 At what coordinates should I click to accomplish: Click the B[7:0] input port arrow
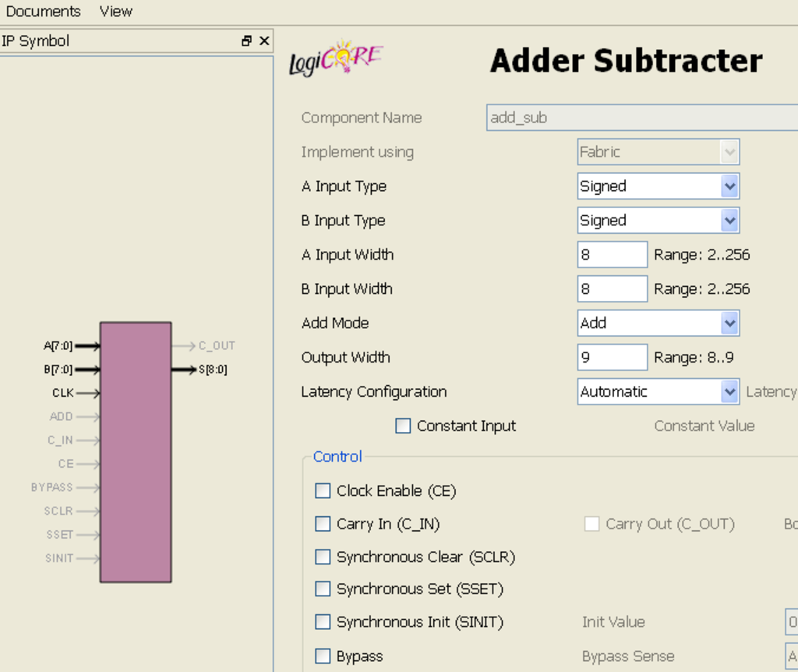87,370
